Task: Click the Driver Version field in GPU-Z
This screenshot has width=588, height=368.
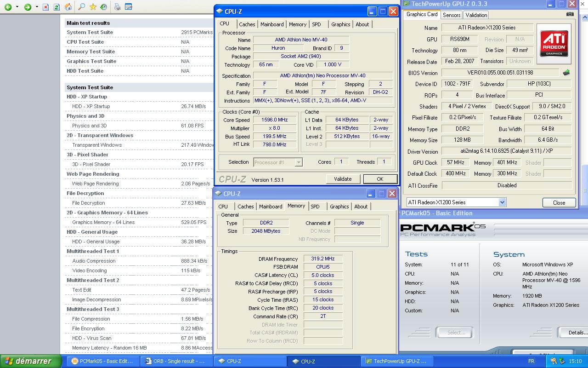Action: pyautogui.click(x=506, y=151)
